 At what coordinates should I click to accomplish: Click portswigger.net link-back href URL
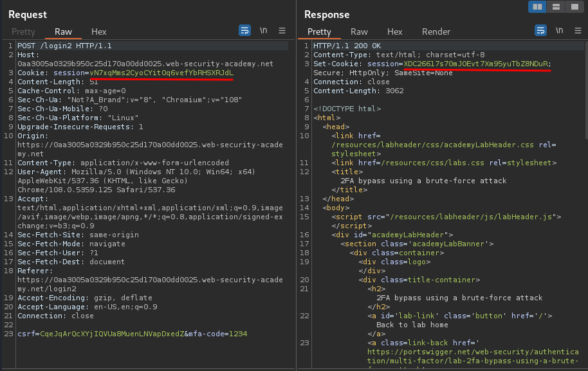473,356
